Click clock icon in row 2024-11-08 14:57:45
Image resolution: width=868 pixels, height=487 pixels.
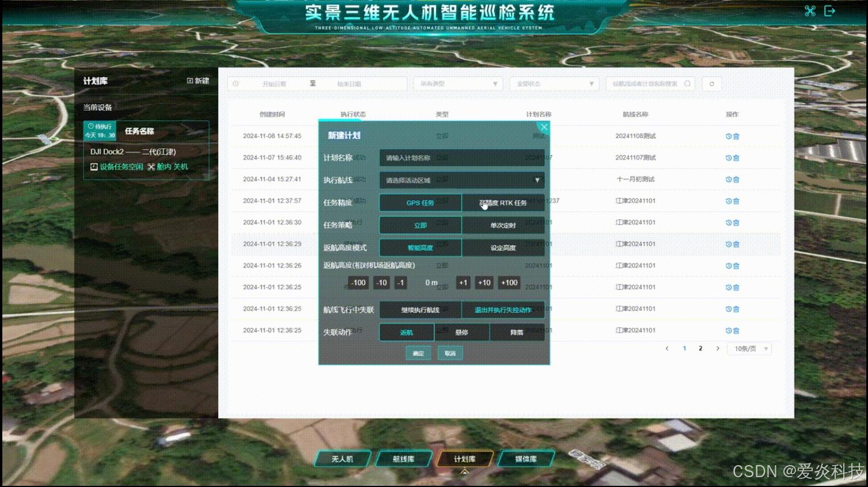coord(729,136)
